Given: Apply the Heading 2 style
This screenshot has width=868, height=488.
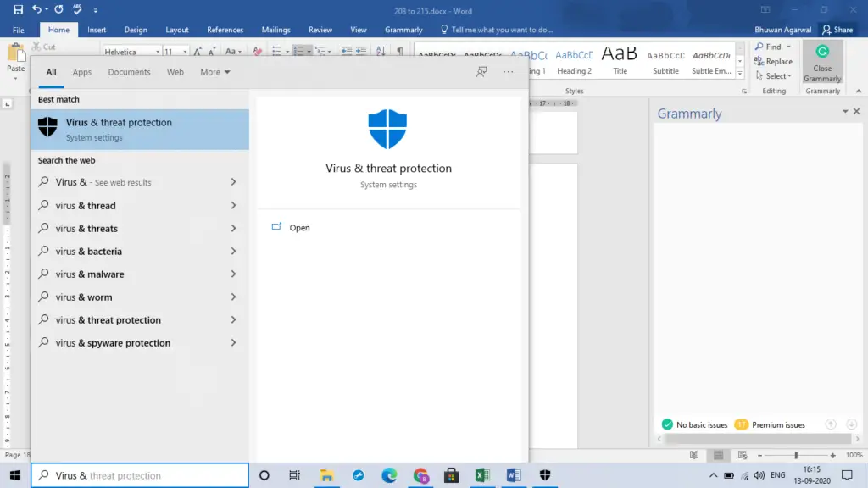Looking at the screenshot, I should (574, 61).
